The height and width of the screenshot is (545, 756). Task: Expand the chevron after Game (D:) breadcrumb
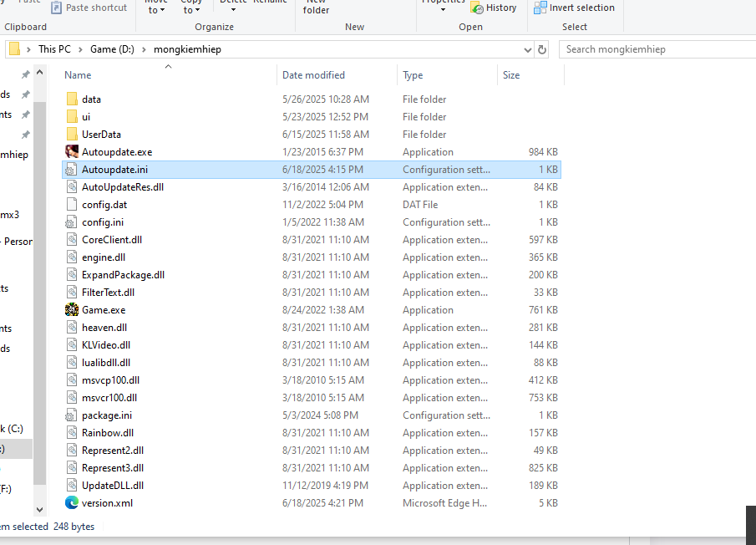[x=145, y=49]
